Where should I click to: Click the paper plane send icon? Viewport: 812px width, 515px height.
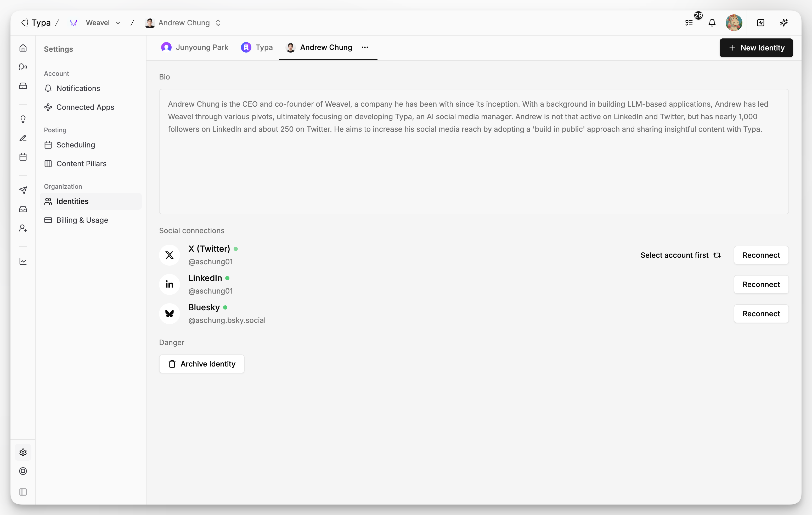[x=23, y=190]
